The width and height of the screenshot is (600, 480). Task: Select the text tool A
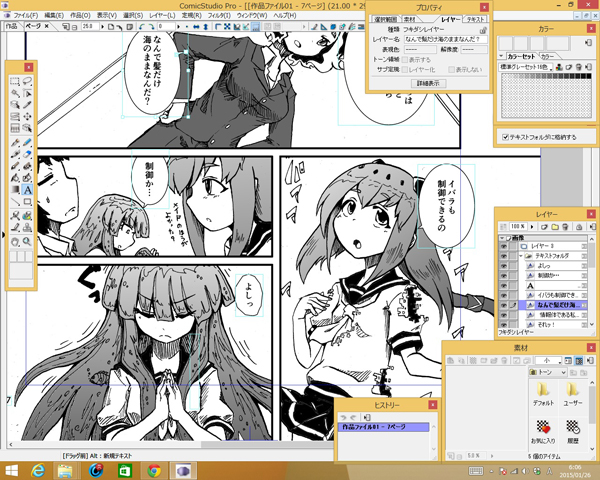pos(27,189)
